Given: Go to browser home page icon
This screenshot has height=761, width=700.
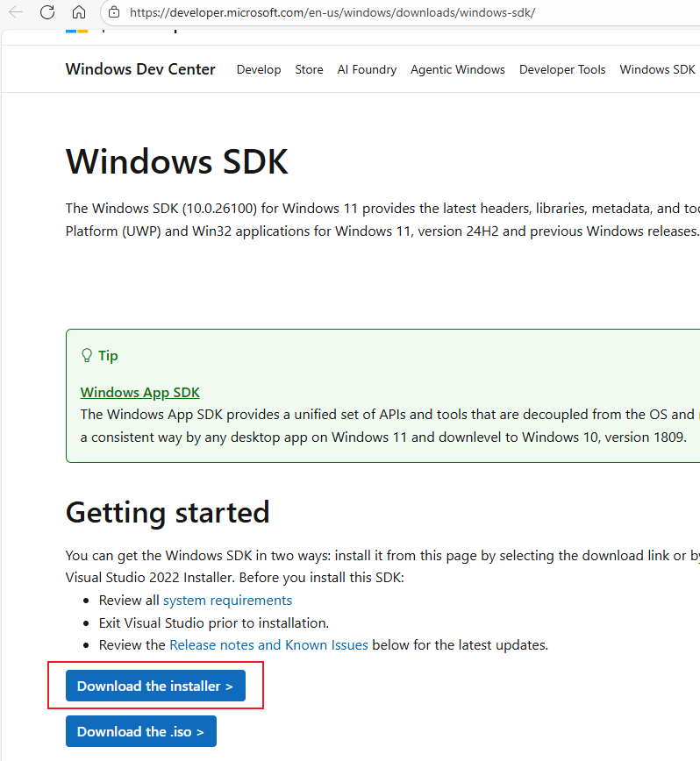Looking at the screenshot, I should pyautogui.click(x=79, y=12).
